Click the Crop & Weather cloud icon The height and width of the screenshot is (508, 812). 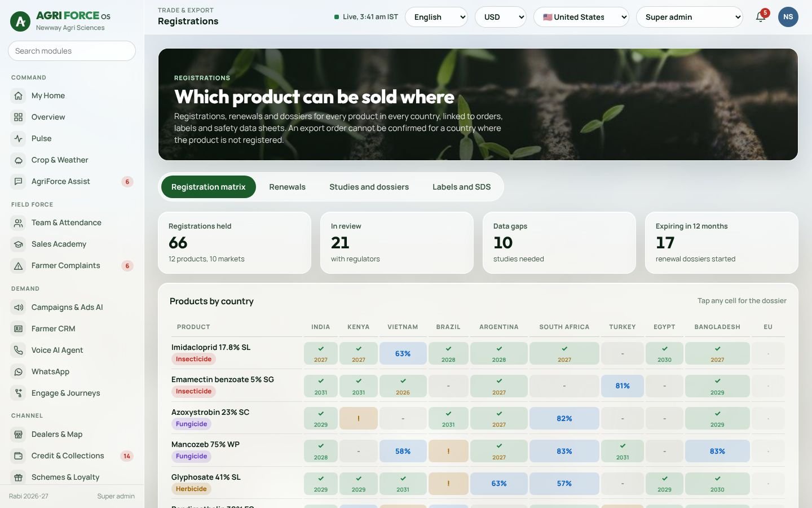[19, 160]
